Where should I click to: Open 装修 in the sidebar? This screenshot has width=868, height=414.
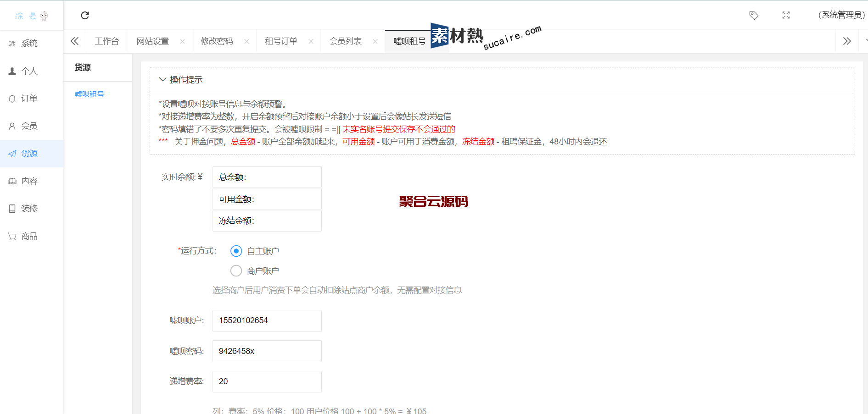(x=32, y=209)
